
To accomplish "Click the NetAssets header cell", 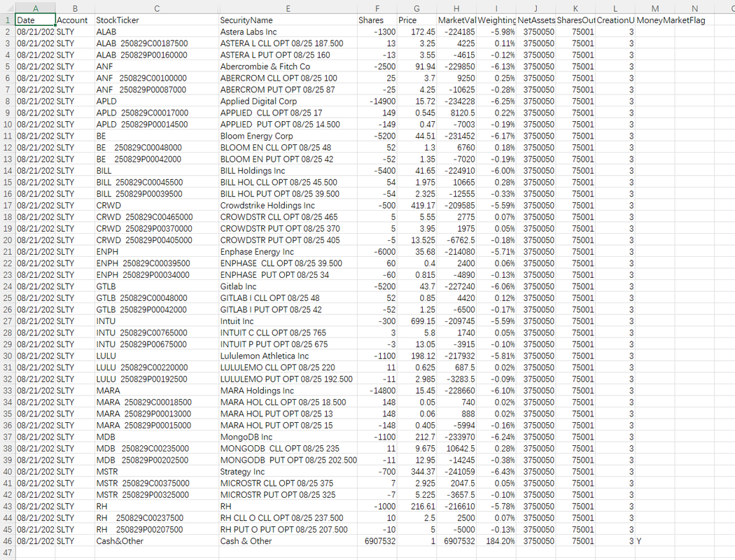I will [535, 20].
